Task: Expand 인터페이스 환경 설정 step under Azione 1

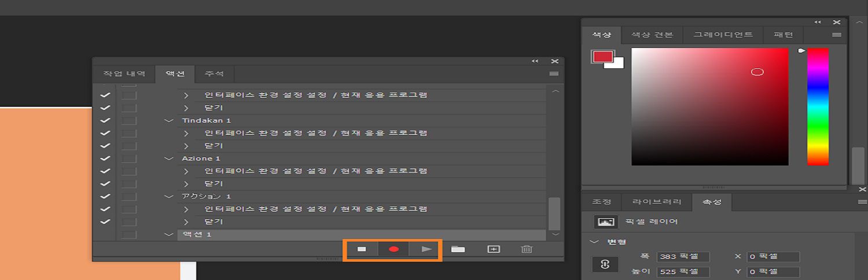Action: (186, 171)
